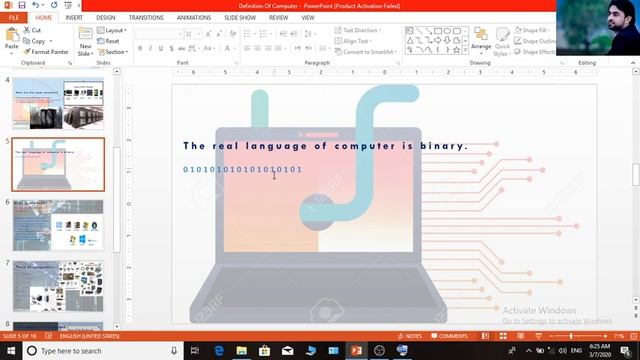640x360 pixels.
Task: Toggle text Shadow formatting
Action: click(171, 48)
